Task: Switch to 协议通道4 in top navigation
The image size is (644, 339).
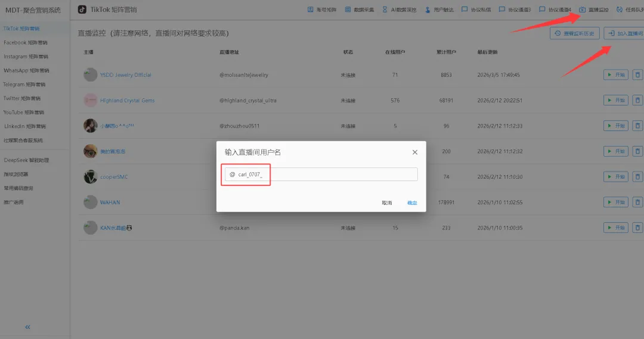Action: tap(555, 10)
